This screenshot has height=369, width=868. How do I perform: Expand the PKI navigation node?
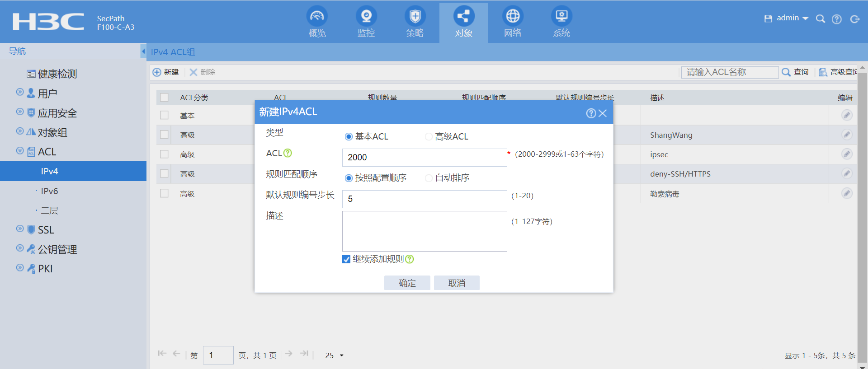point(20,267)
